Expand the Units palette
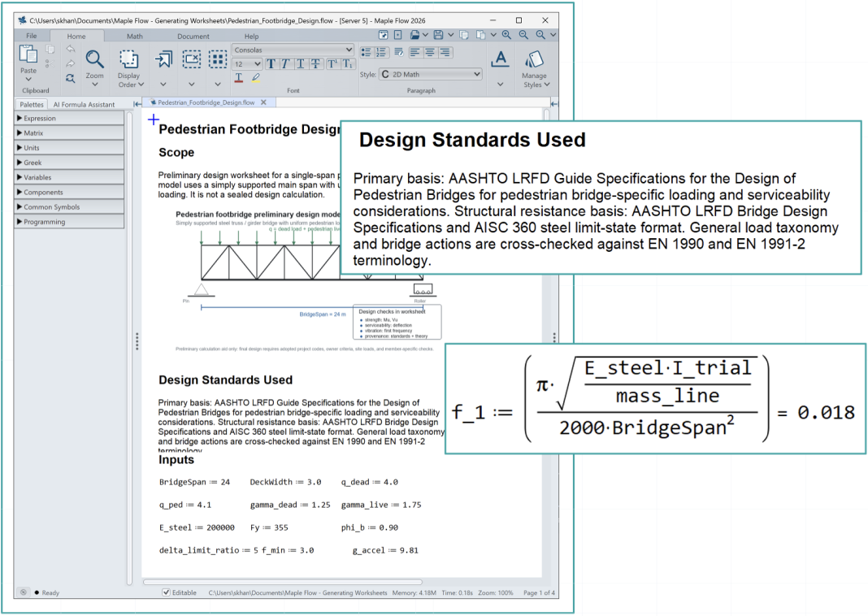The image size is (868, 616). click(69, 148)
